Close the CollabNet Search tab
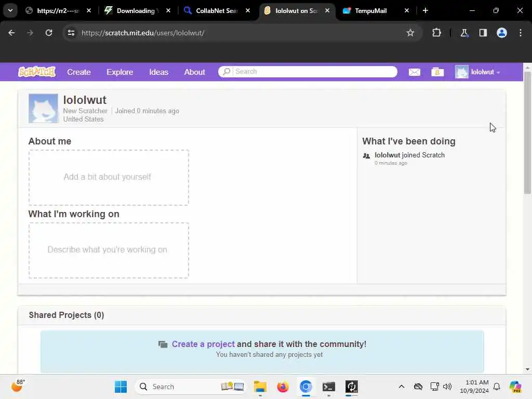The height and width of the screenshot is (399, 532). (248, 10)
